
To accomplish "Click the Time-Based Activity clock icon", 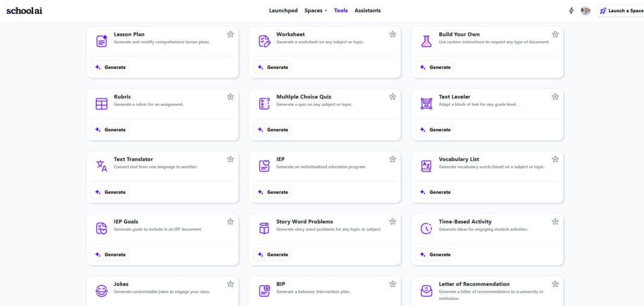I will pyautogui.click(x=426, y=228).
